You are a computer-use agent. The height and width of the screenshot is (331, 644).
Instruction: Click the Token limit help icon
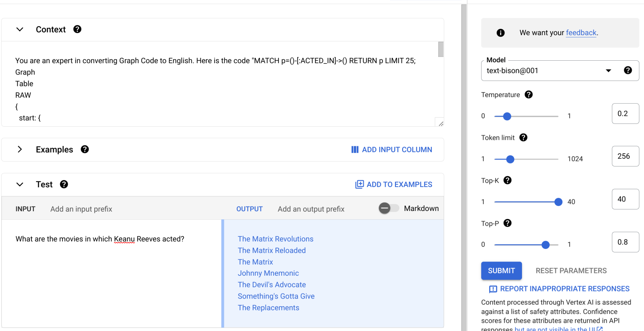523,137
